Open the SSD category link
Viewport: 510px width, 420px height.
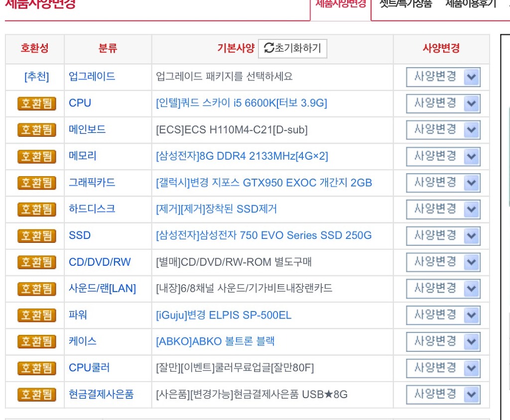[80, 235]
